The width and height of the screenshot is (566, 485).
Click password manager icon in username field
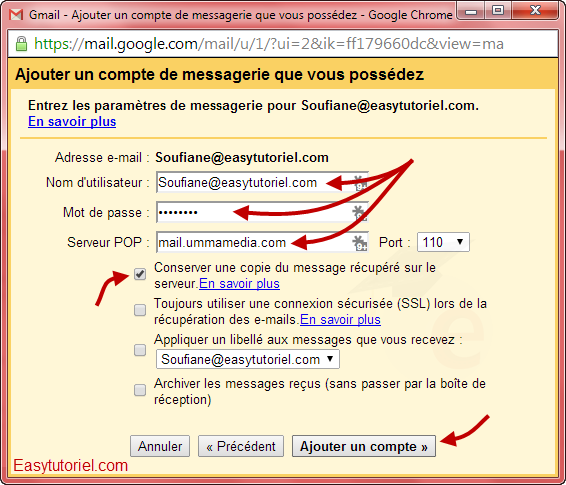(x=360, y=183)
